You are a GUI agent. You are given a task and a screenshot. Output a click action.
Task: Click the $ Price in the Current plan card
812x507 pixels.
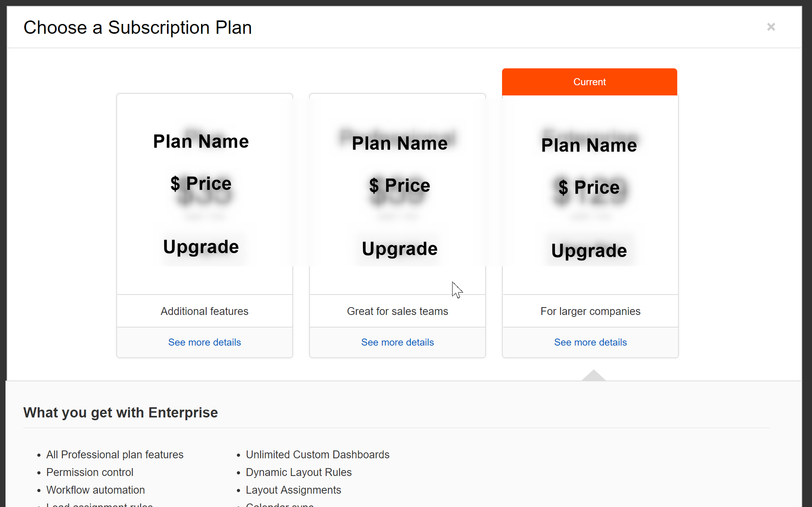click(589, 187)
